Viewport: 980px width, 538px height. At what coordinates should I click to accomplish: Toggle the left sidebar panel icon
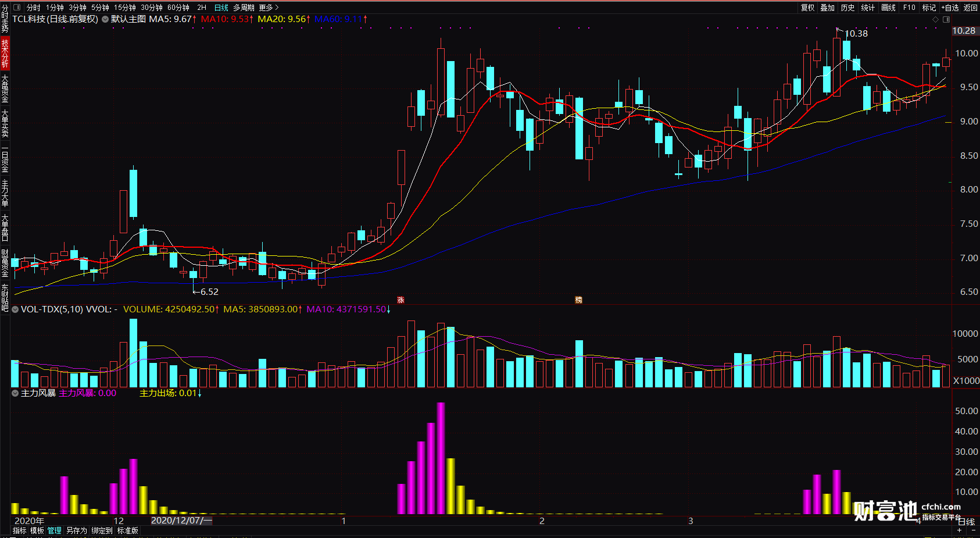(16, 8)
